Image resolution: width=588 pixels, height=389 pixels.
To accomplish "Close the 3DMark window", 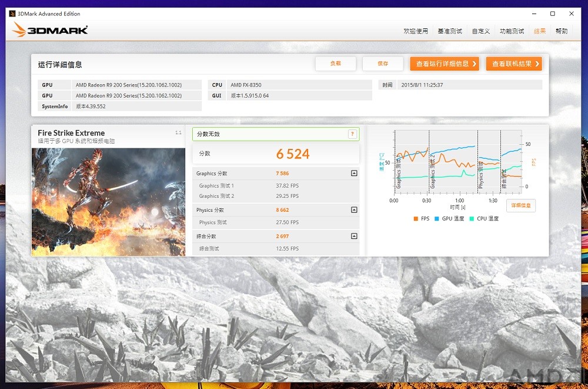I will (572, 14).
